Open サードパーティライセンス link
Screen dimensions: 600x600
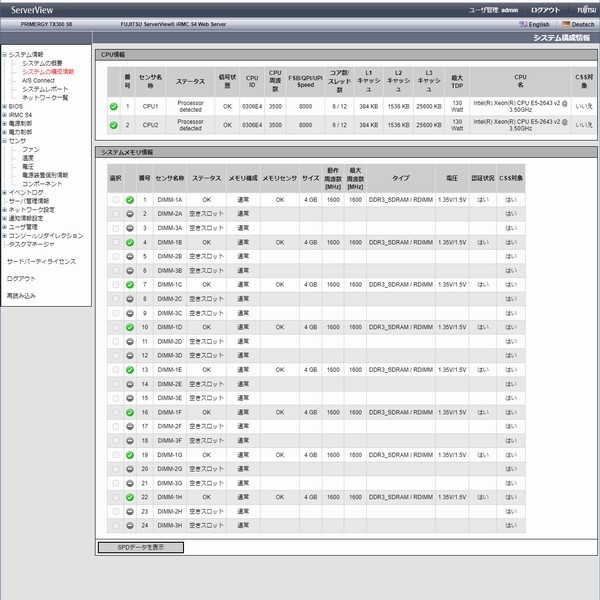tap(41, 261)
